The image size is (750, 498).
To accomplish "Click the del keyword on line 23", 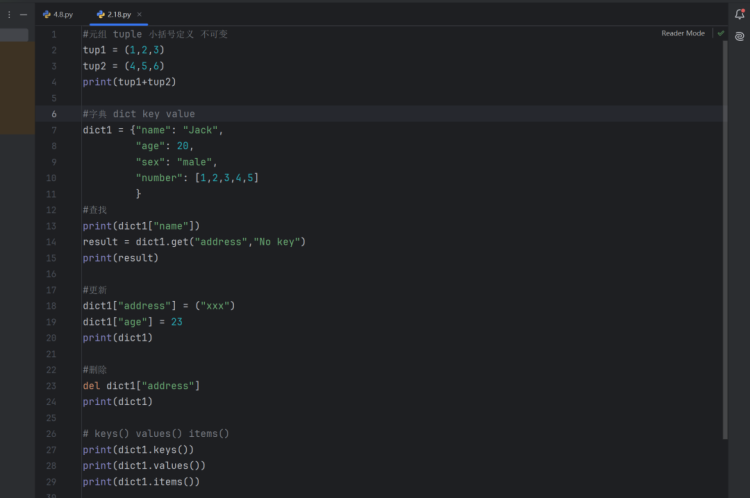I will click(x=91, y=386).
